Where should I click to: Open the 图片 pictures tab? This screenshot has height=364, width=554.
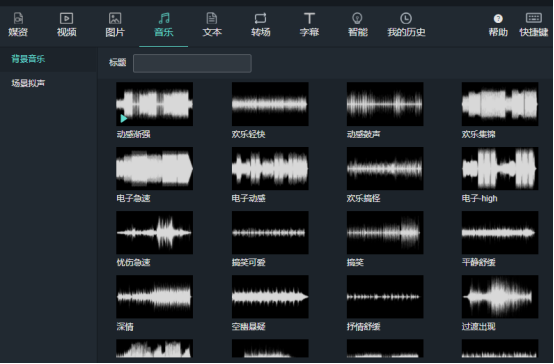(x=115, y=25)
